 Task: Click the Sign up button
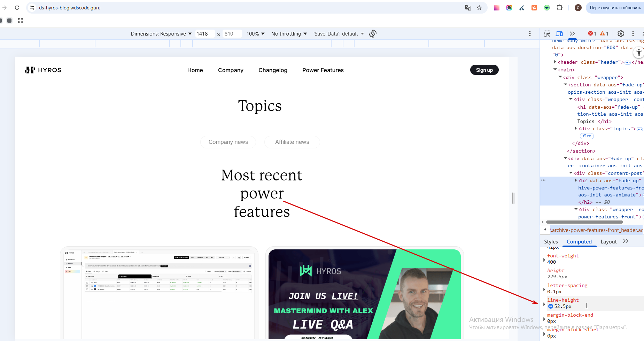coord(484,70)
